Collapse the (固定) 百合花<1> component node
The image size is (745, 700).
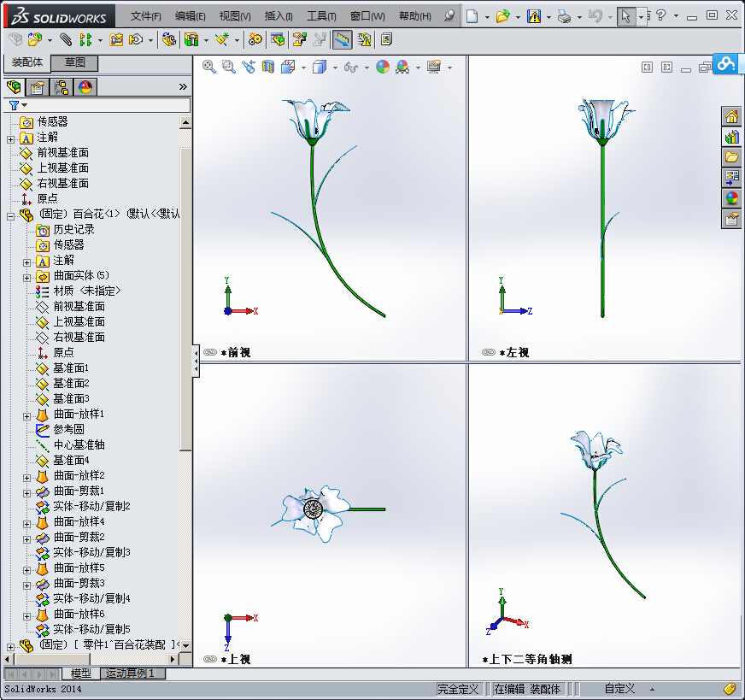(x=10, y=216)
